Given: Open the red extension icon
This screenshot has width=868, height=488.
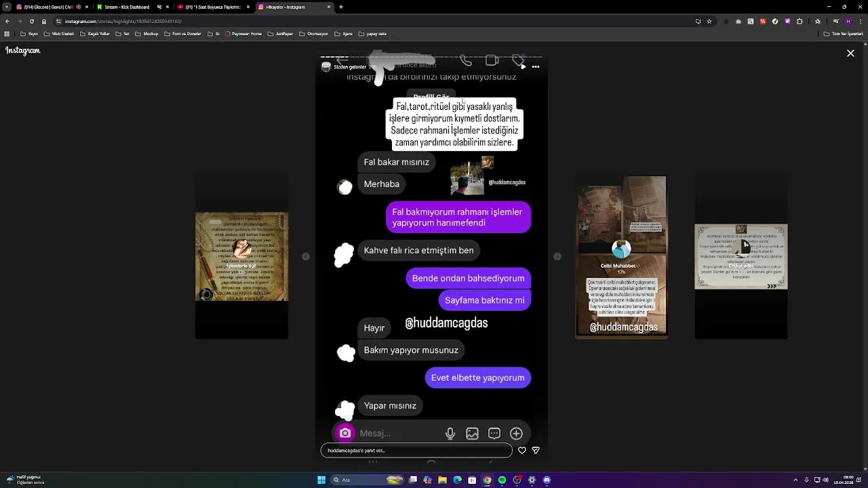Looking at the screenshot, I should 763,22.
